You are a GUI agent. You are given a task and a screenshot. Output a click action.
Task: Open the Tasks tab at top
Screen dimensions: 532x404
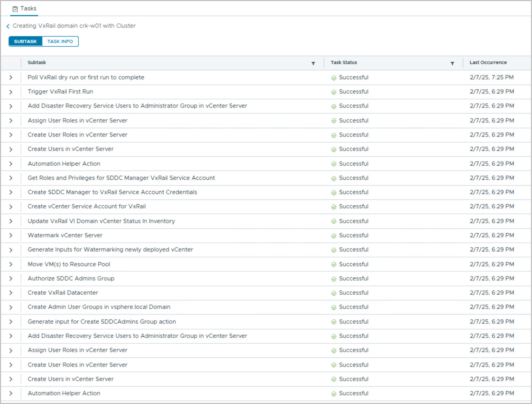(24, 8)
